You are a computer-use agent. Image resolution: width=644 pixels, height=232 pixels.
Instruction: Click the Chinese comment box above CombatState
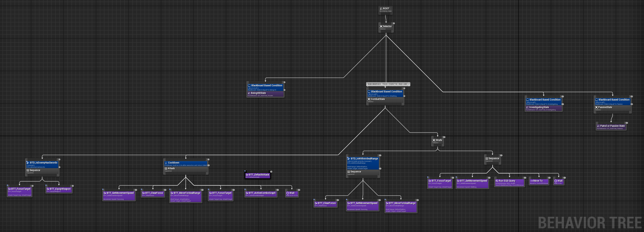point(388,84)
